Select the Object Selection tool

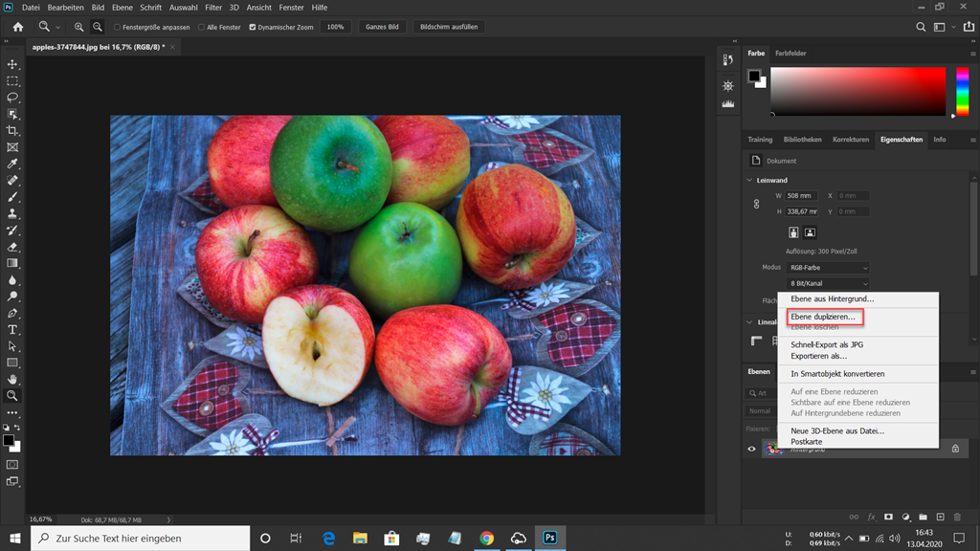point(12,115)
